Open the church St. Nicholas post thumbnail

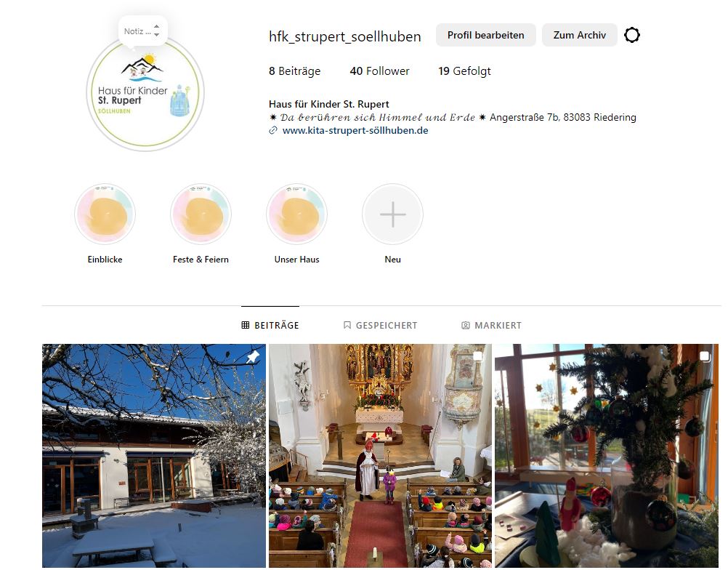point(380,456)
